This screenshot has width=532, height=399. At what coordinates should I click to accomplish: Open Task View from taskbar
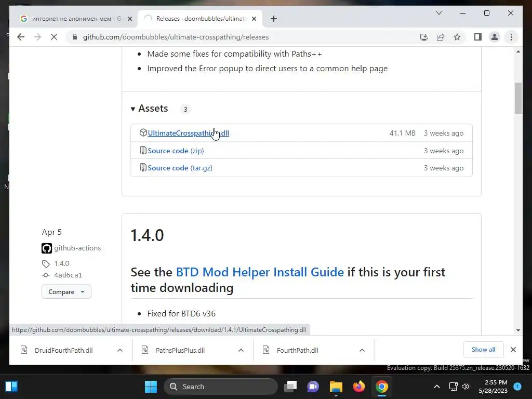click(x=290, y=387)
